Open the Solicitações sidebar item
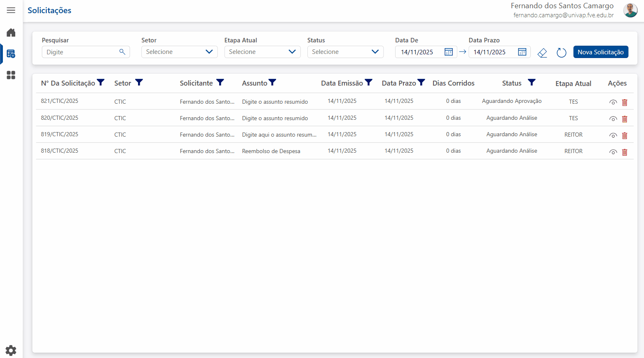This screenshot has width=644, height=358. pyautogui.click(x=11, y=54)
